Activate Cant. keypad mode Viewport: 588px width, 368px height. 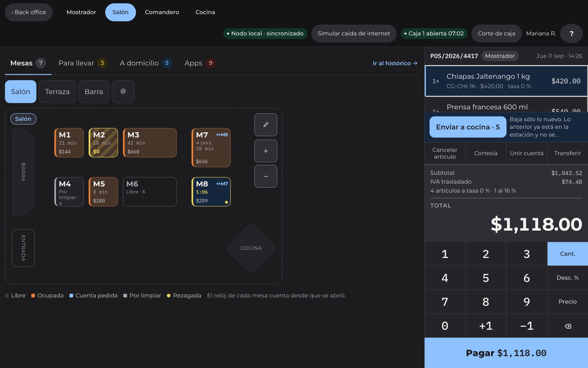tap(568, 254)
